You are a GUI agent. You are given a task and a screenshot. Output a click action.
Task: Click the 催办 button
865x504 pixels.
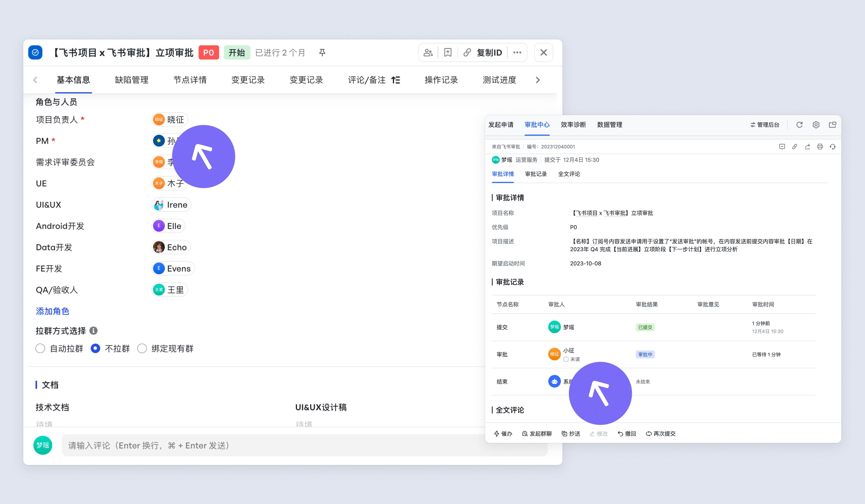503,434
